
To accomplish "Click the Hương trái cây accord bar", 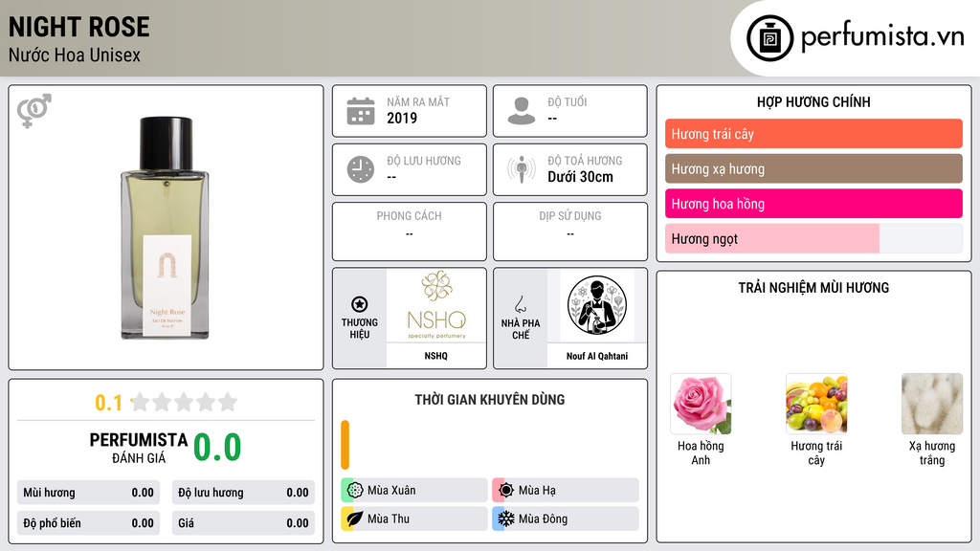I will 813,134.
